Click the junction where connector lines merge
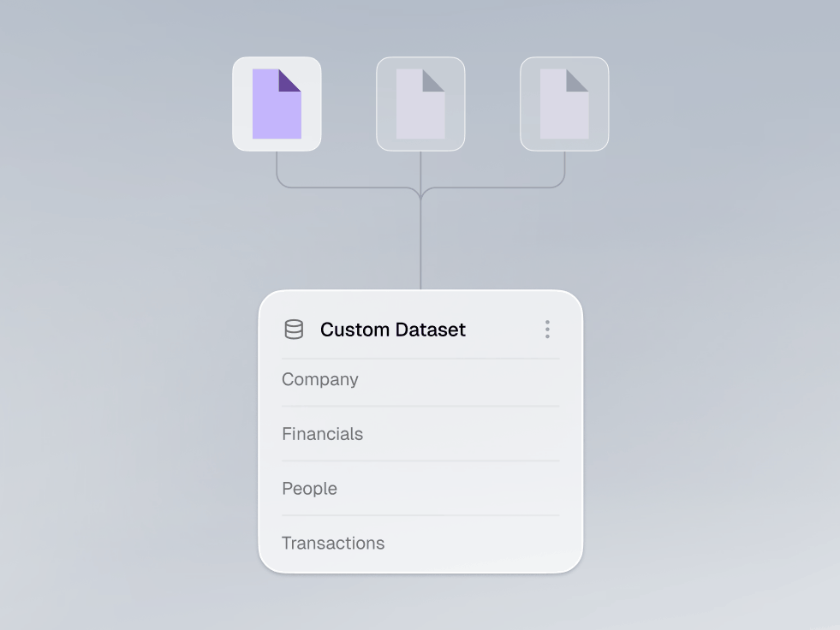The width and height of the screenshot is (840, 630). [420, 194]
